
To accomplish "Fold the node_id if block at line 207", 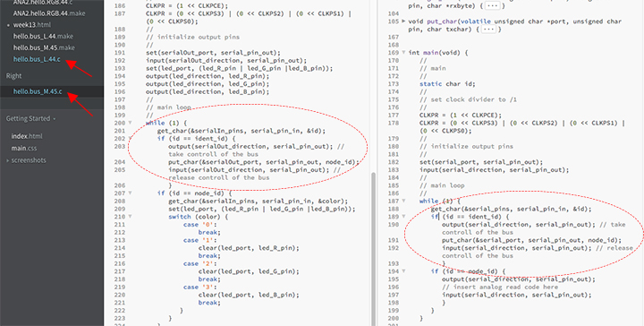I will point(130,193).
